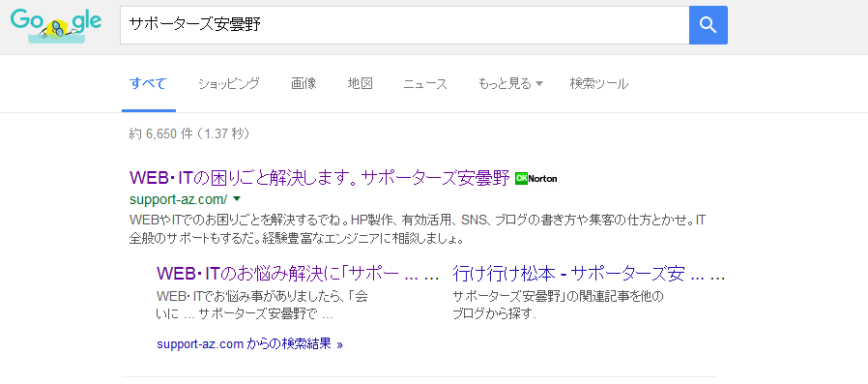Switch to the ショッピング tab
The width and height of the screenshot is (868, 384).
[229, 84]
